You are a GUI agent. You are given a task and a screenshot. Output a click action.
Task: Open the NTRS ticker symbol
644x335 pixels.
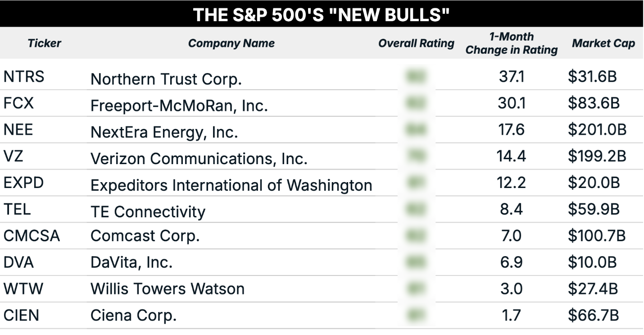24,77
